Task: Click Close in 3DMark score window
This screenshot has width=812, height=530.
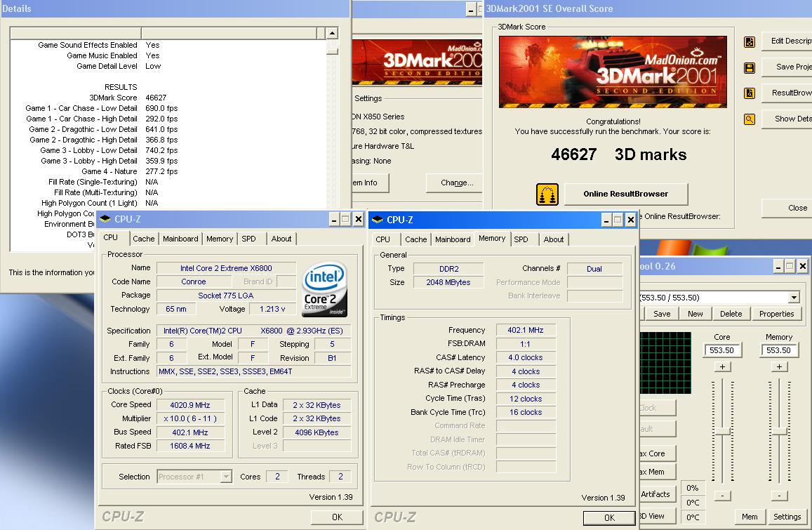Action: (x=787, y=208)
